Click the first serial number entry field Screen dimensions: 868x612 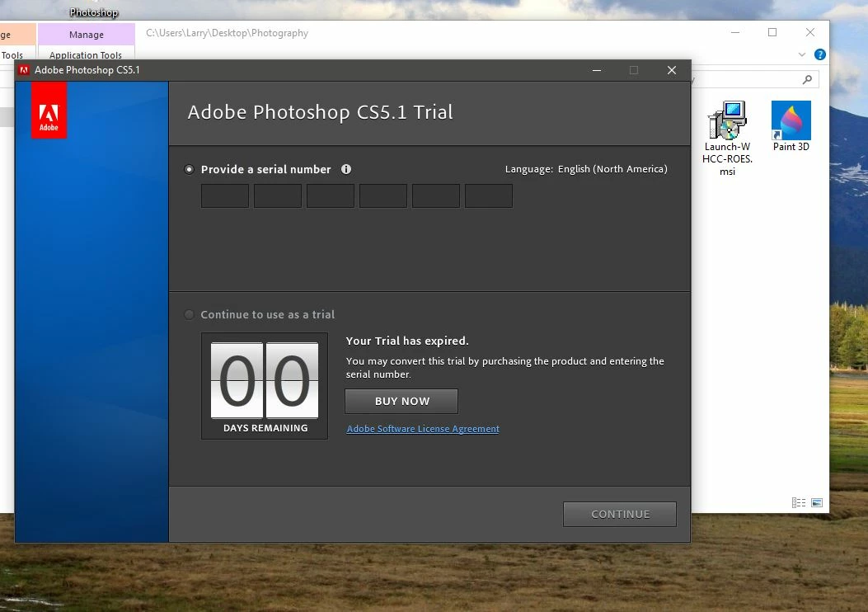(x=224, y=195)
